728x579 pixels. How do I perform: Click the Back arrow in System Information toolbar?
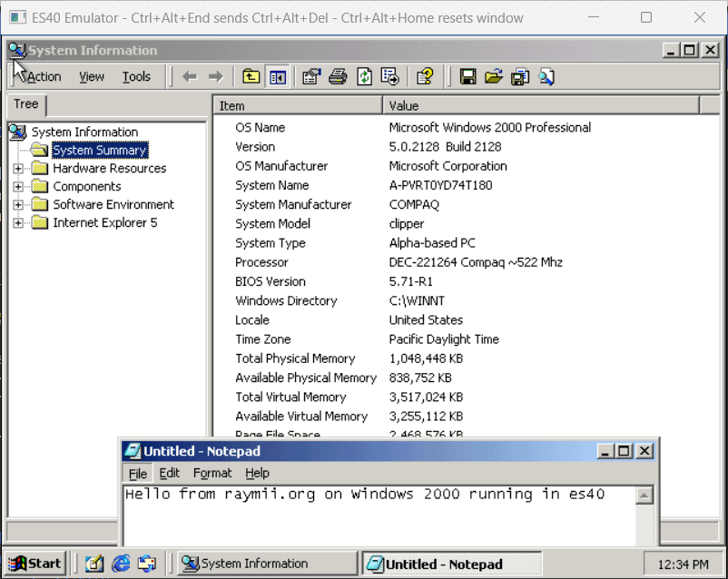click(x=190, y=76)
